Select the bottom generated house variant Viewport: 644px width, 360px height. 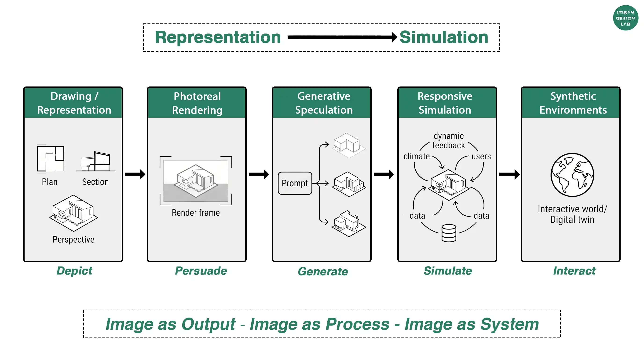349,224
